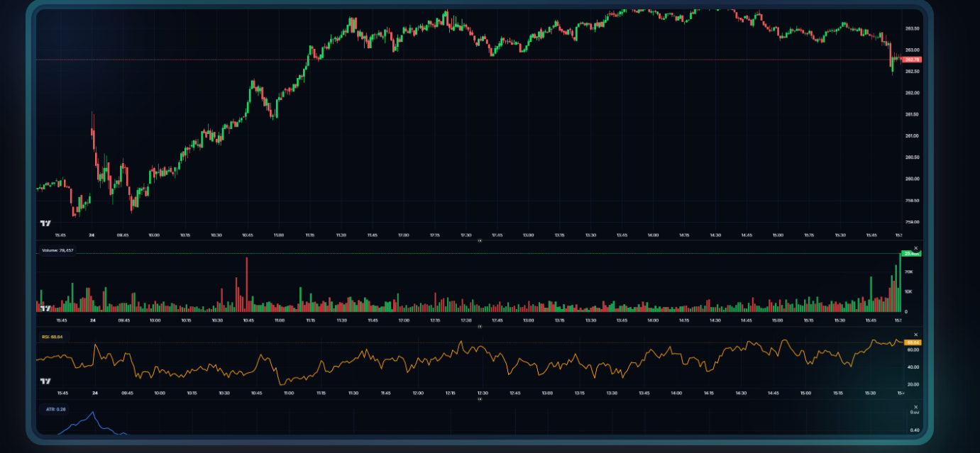
Task: Click the 262.00 price axis label
Action: pos(912,93)
